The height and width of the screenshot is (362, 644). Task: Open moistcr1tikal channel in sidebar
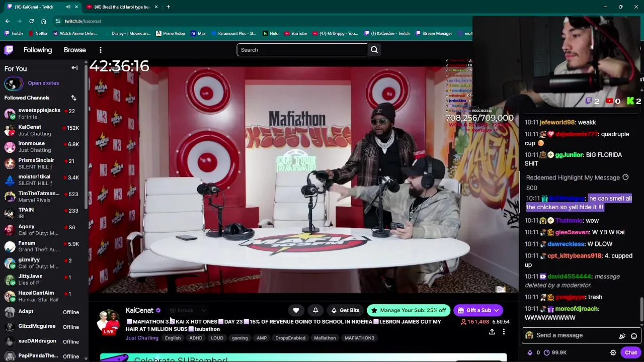click(x=42, y=180)
